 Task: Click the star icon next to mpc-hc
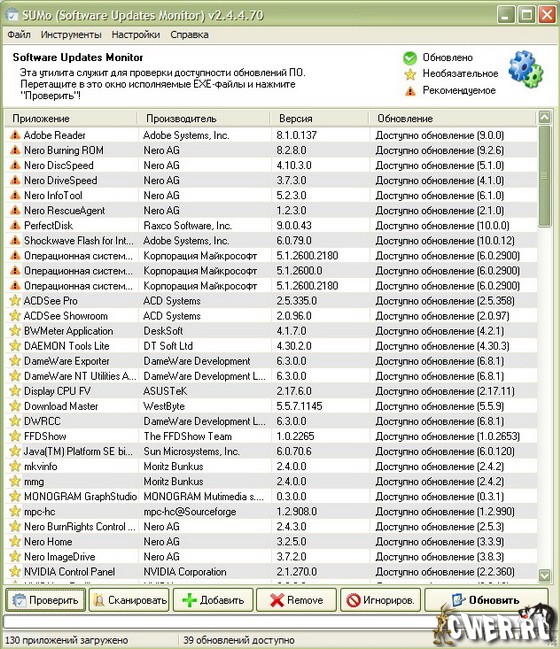15,512
